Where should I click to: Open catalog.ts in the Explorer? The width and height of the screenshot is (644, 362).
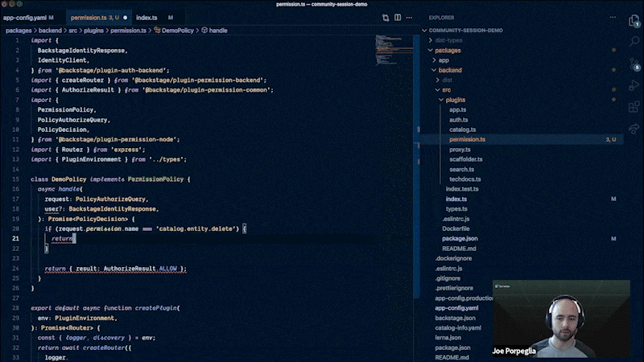462,130
